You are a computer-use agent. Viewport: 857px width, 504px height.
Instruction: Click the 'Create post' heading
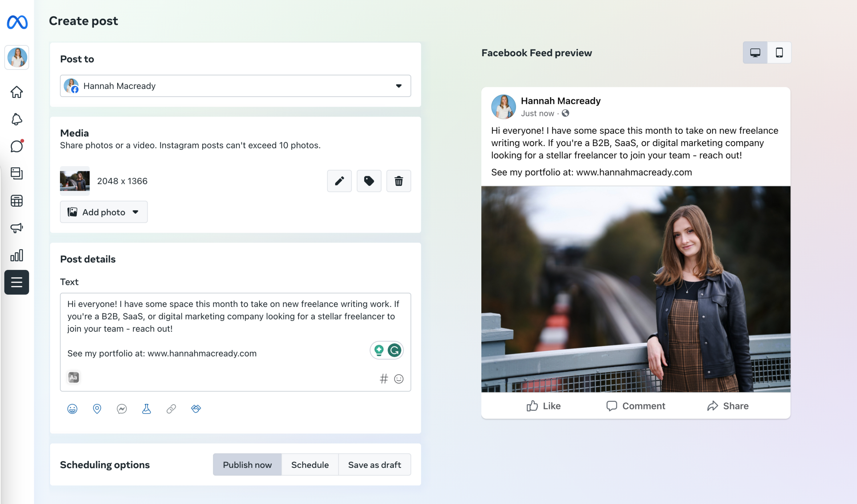83,21
